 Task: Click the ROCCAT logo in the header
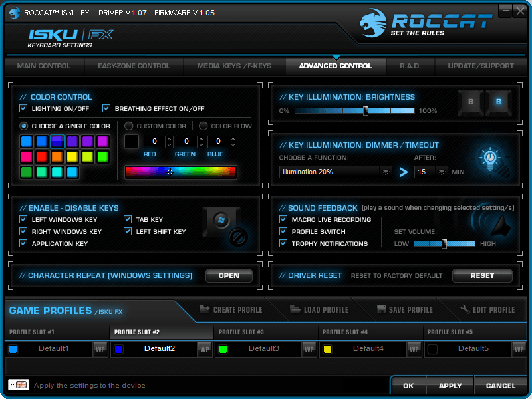coord(426,23)
